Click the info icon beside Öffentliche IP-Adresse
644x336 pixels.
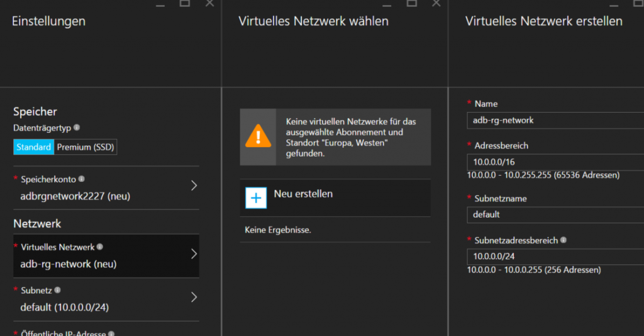click(111, 333)
